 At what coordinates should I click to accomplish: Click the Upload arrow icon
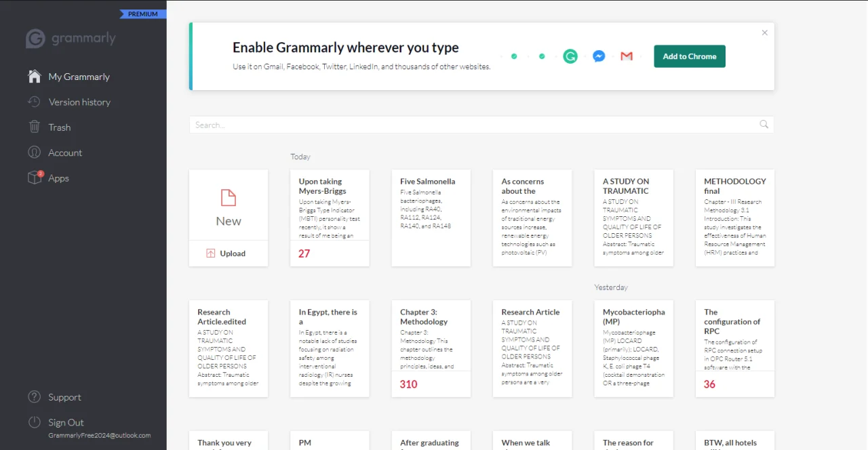click(210, 253)
